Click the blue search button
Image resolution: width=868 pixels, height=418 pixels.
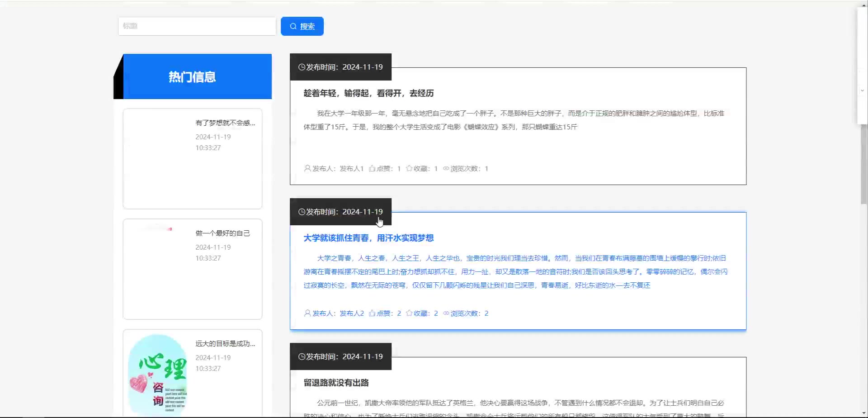click(302, 26)
